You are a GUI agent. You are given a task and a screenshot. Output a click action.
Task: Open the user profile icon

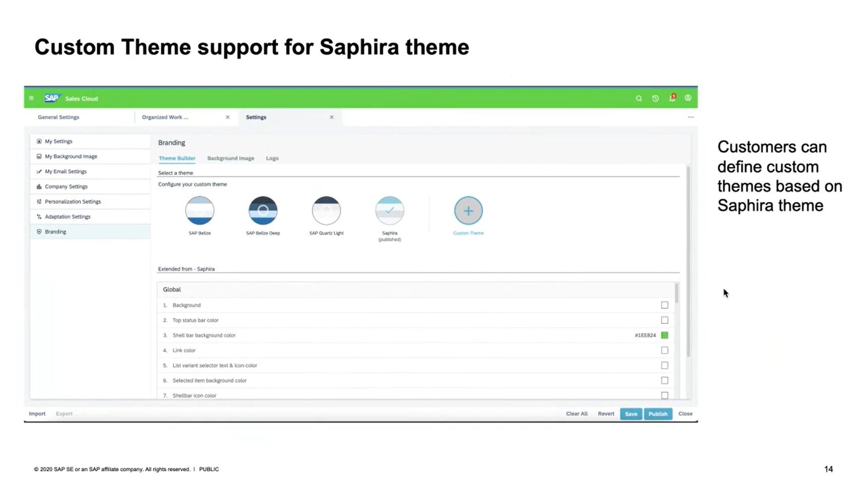(688, 98)
